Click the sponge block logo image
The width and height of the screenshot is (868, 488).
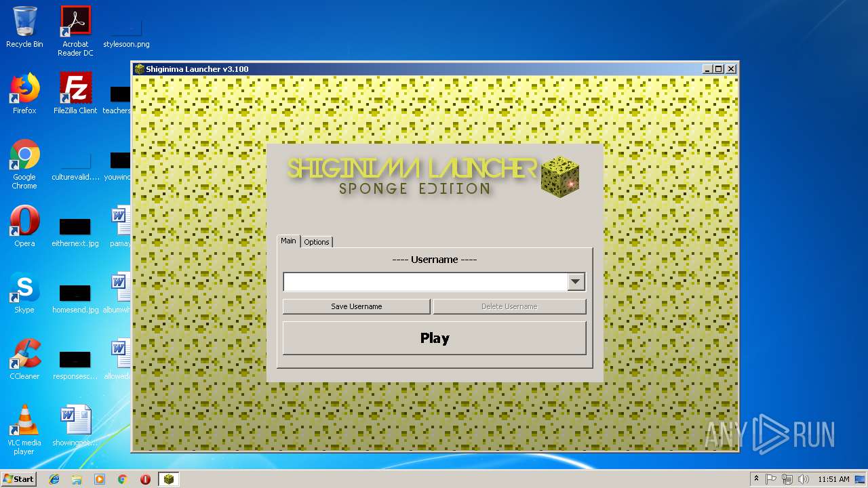click(560, 178)
